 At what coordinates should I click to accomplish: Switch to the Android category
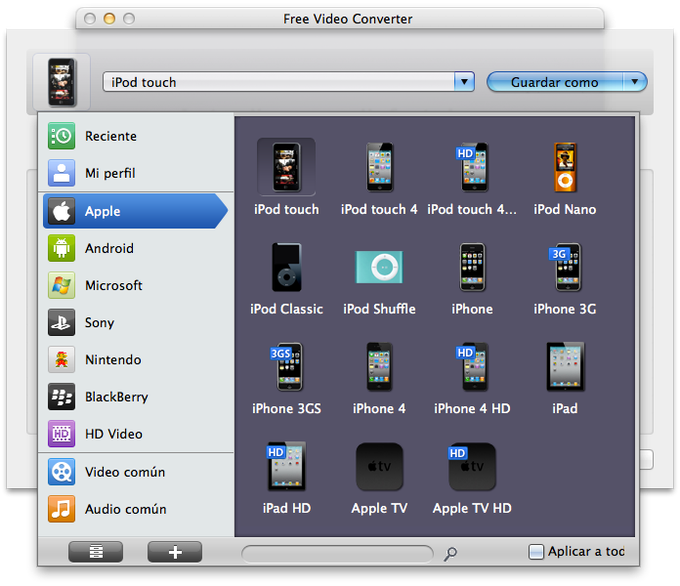(x=136, y=248)
